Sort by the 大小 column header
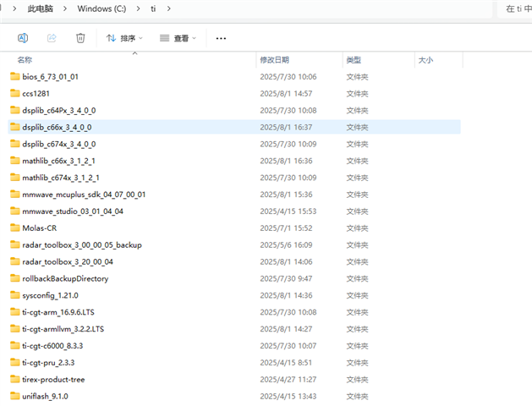 425,60
